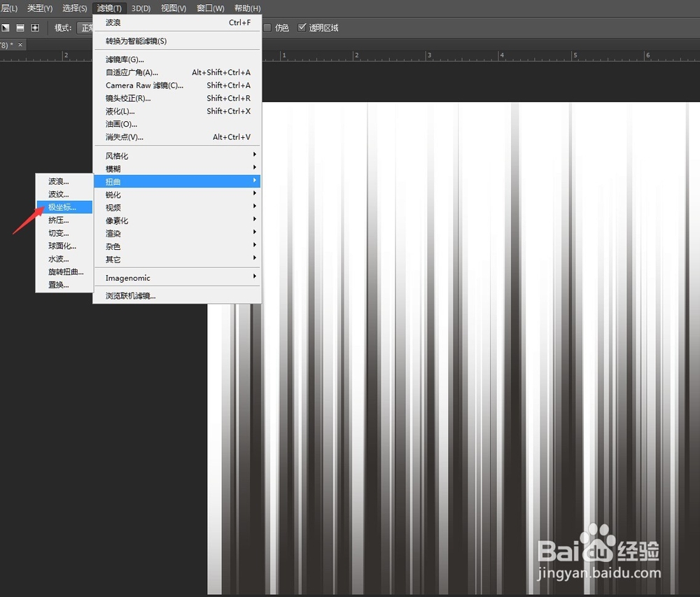Open the 帮助(H) menu
The width and height of the screenshot is (700, 597).
pyautogui.click(x=247, y=8)
